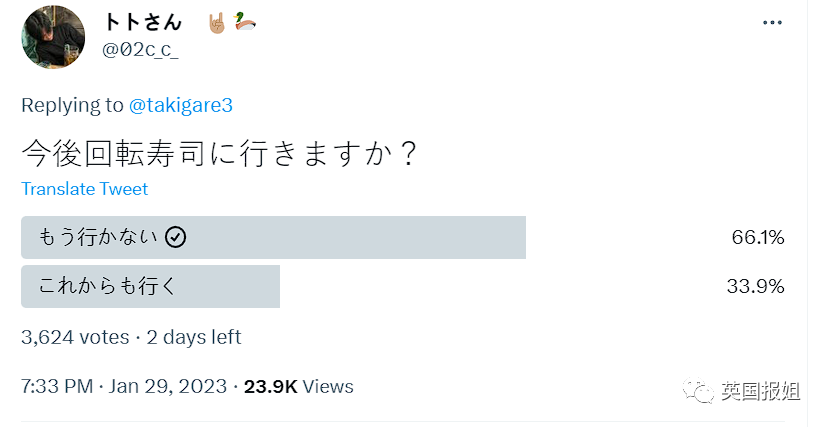The width and height of the screenshot is (827, 427).
Task: Open the 7:33 PM · Jan 29, 2023 timestamp
Action: 124,386
